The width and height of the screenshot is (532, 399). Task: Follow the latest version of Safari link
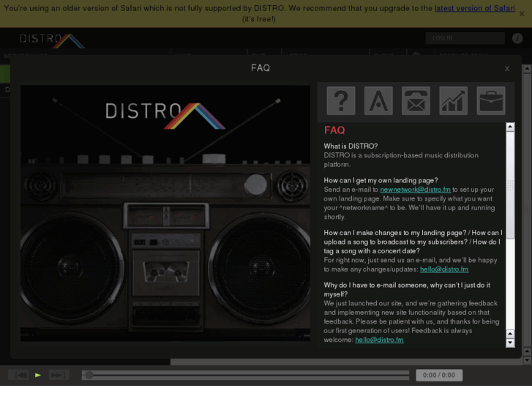[475, 8]
